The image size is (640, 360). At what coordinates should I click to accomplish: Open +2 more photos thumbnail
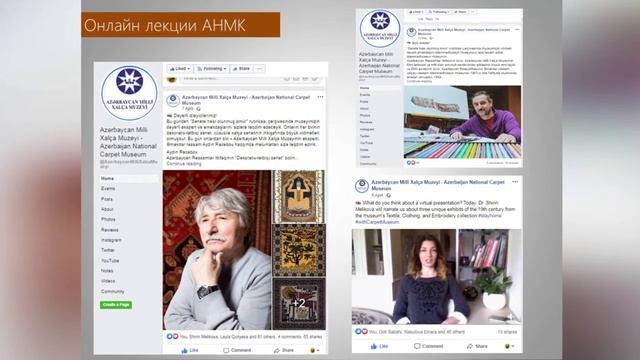(x=299, y=304)
